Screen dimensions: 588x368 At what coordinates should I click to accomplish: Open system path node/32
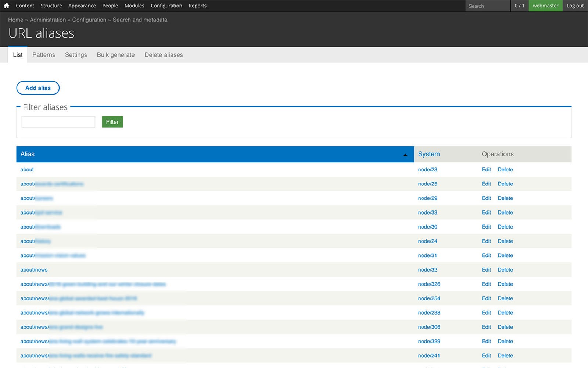427,270
